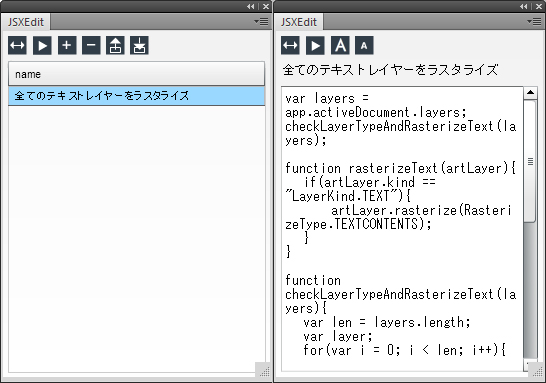Click the code line 'function rasterizeText(artLayer){'
This screenshot has width=546, height=383.
pyautogui.click(x=400, y=169)
